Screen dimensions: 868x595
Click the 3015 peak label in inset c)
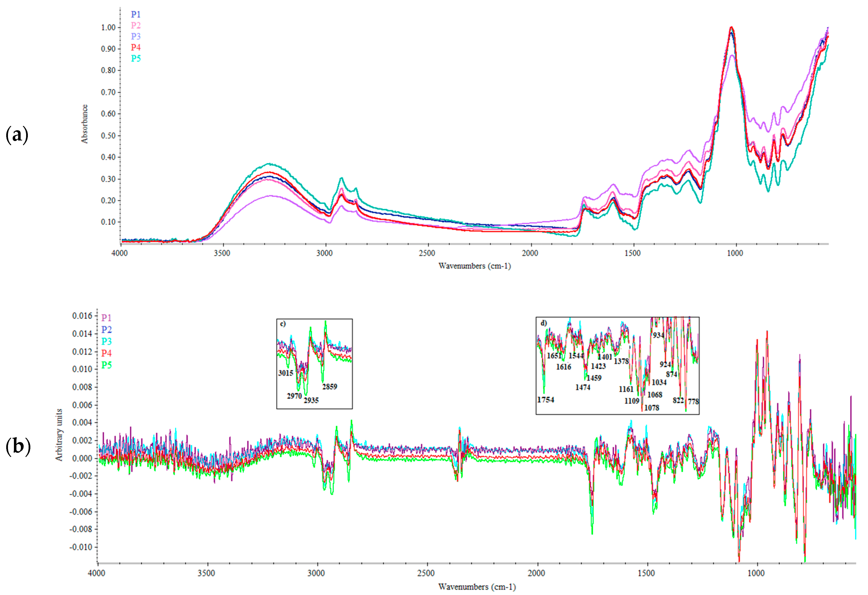click(x=285, y=373)
